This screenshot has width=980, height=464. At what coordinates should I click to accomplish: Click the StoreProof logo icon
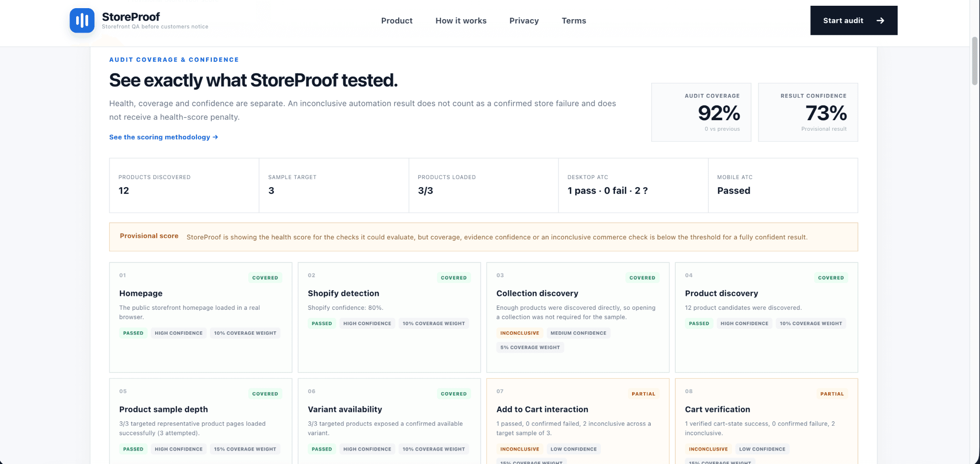82,20
